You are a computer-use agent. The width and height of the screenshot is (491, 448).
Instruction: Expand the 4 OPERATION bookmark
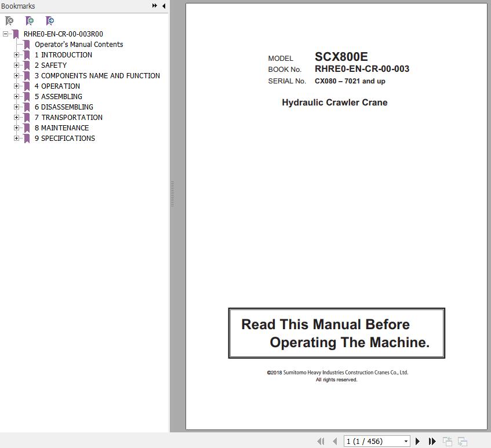(x=17, y=86)
